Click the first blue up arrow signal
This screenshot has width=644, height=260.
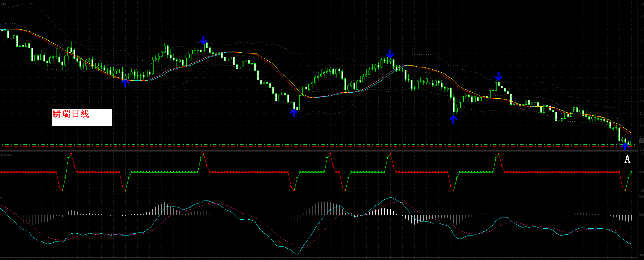[125, 83]
